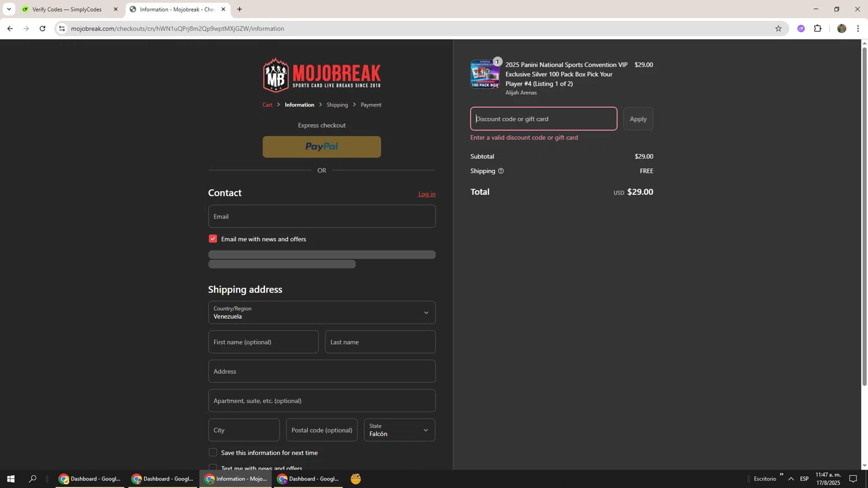
Task: Click the City field
Action: tap(244, 430)
